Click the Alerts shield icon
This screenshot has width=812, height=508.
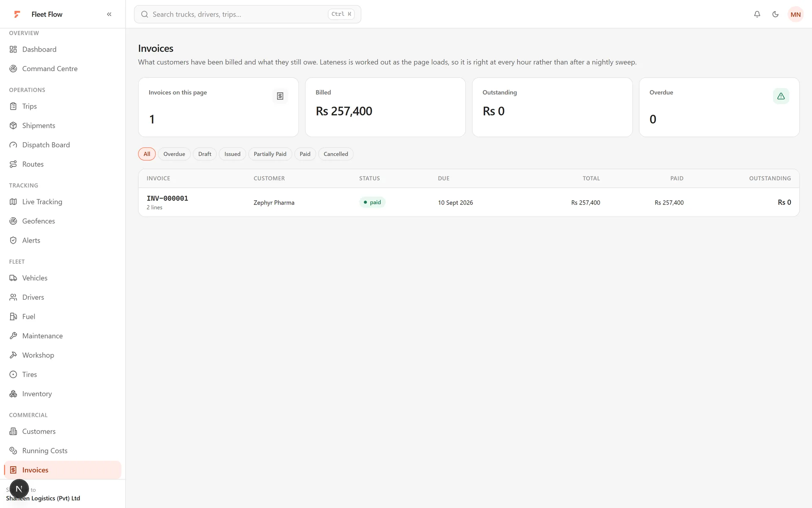pos(13,240)
